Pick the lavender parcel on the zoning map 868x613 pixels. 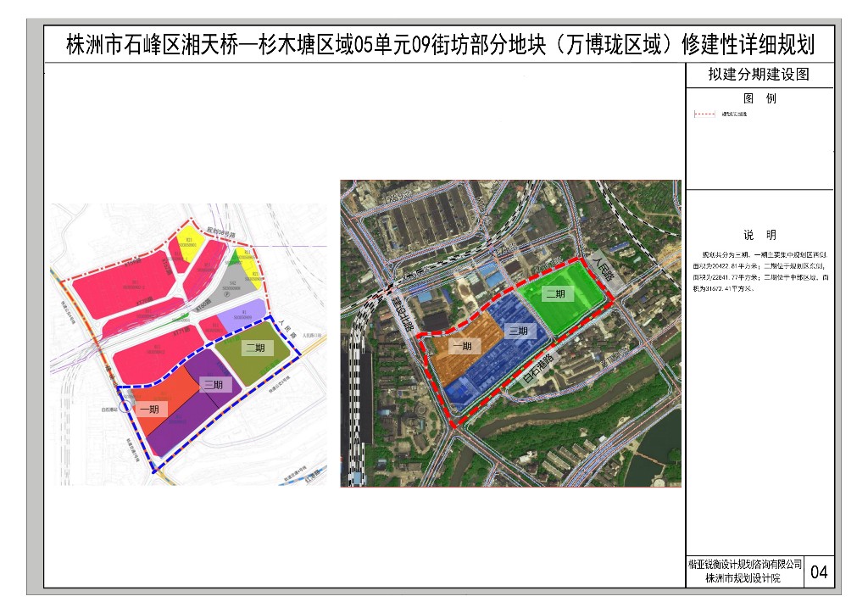(243, 320)
